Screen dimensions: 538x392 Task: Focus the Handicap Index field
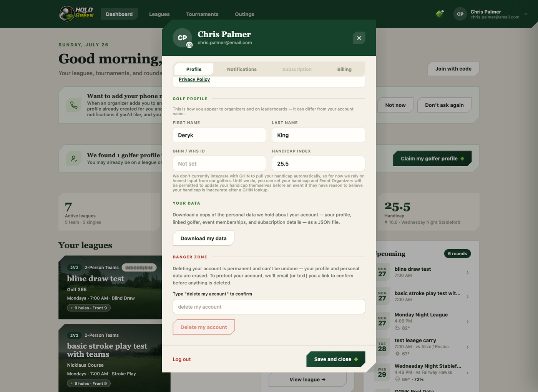(x=318, y=164)
